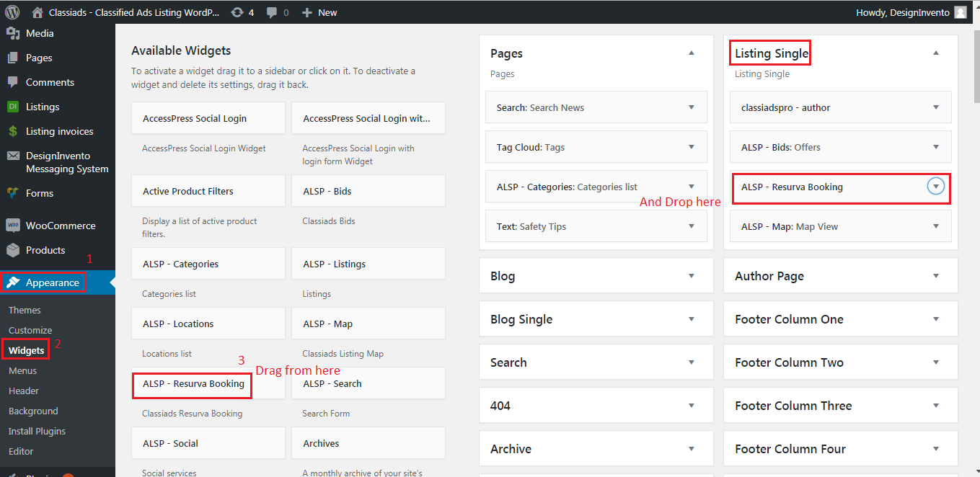Expand the classiadspro - author widget
Image resolution: width=980 pixels, height=477 pixels.
click(x=935, y=107)
